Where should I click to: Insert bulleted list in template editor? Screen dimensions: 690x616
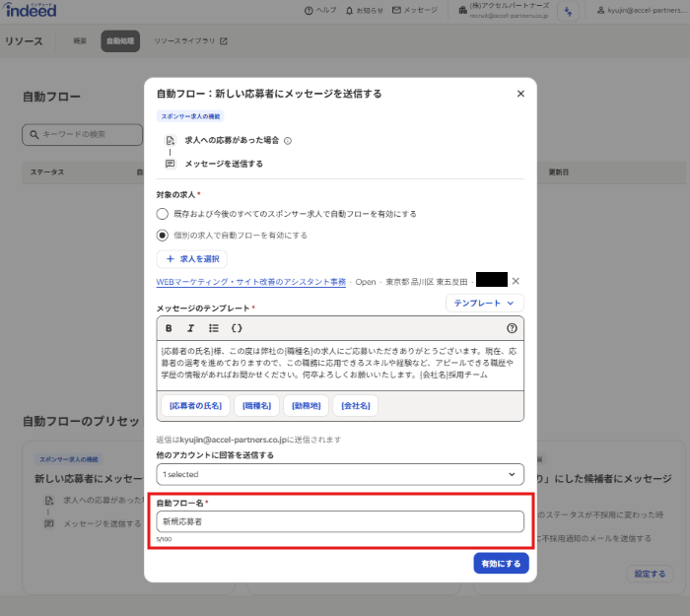click(214, 328)
